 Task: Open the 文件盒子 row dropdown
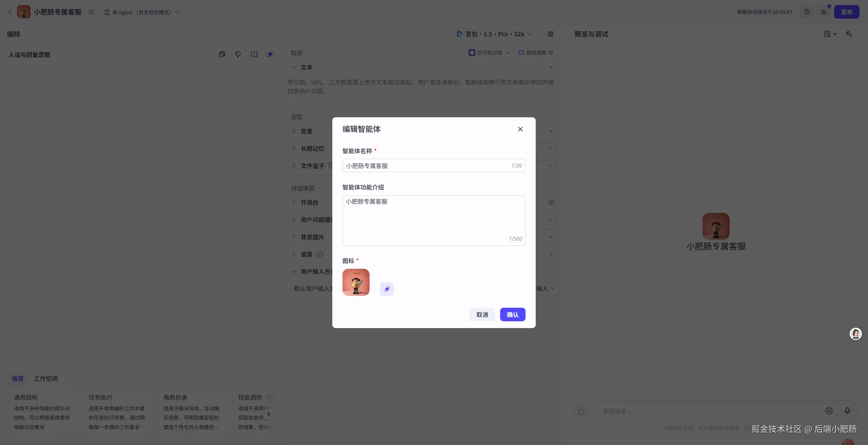[550, 165]
